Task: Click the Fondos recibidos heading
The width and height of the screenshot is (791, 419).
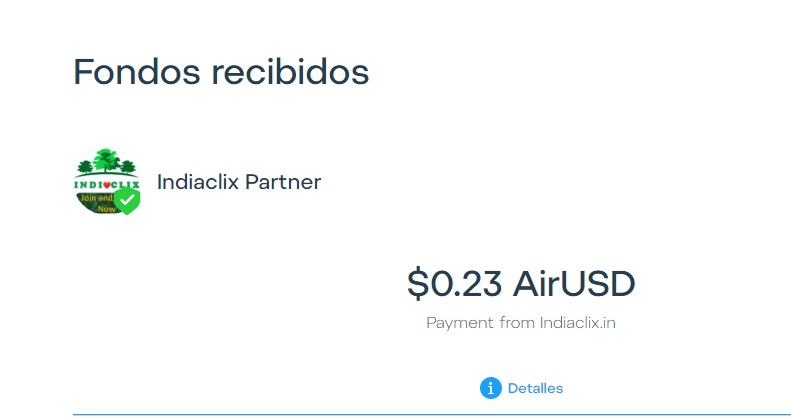Action: click(221, 72)
